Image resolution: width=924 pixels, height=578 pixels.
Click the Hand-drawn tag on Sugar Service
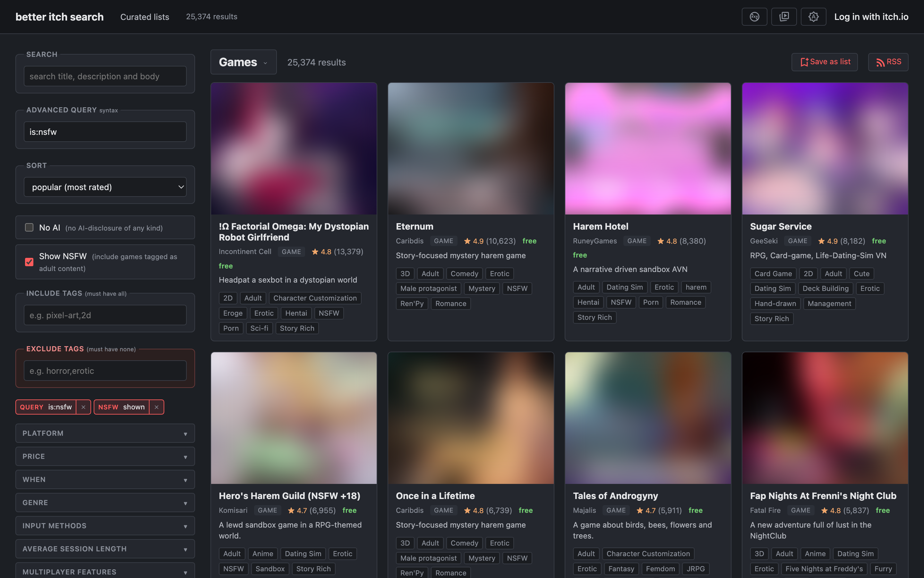point(775,303)
